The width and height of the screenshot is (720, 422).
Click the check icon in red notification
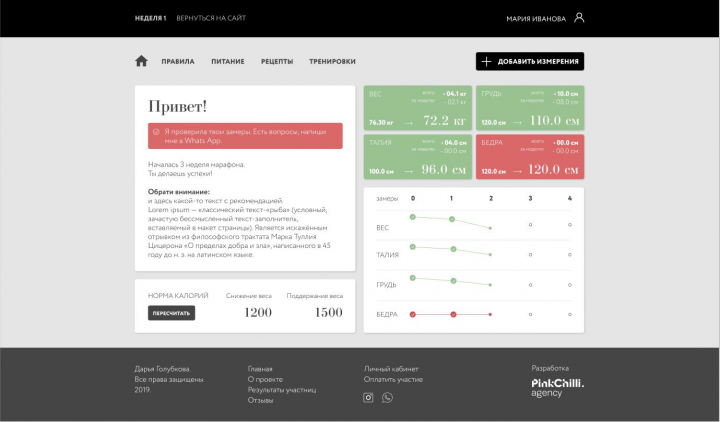pos(156,132)
